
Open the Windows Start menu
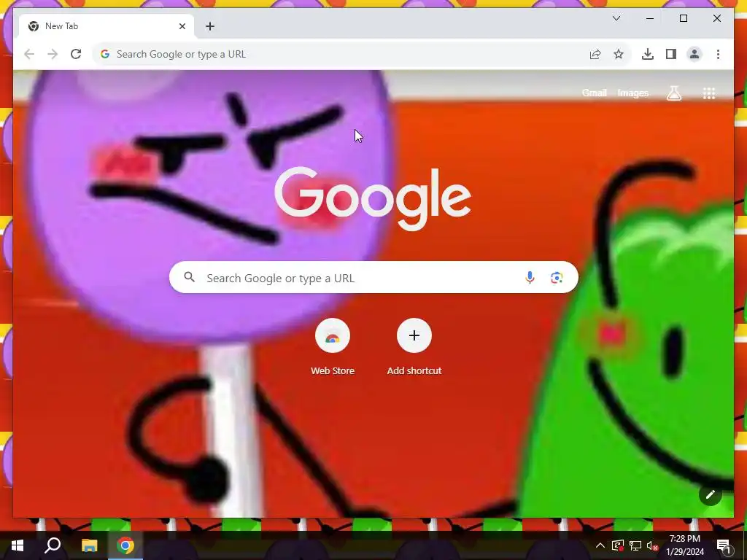coord(18,545)
